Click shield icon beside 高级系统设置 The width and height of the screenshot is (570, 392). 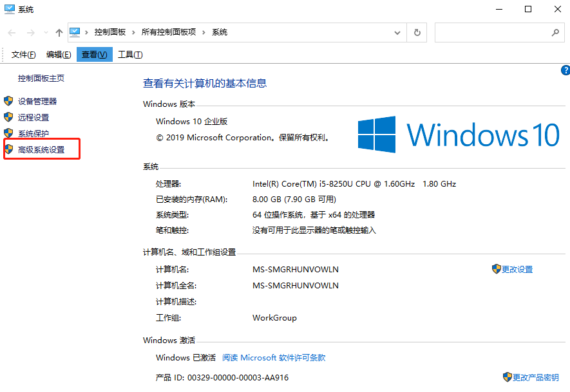[8, 149]
